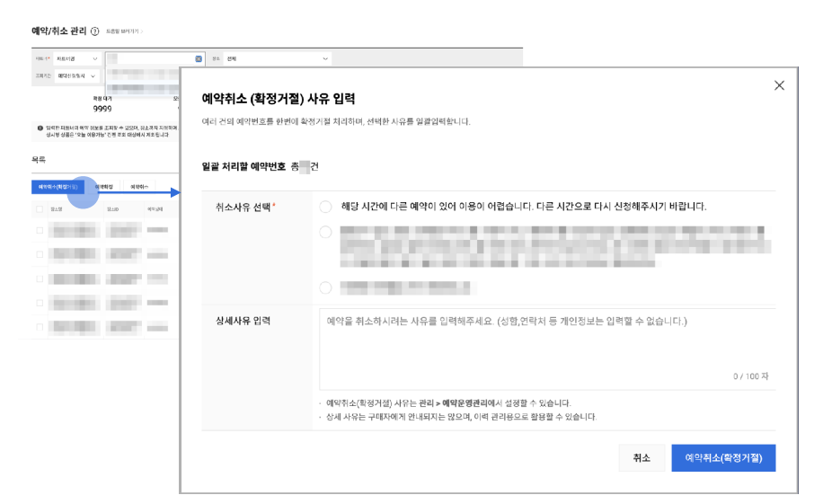Screen dimensions: 814x504
Task: Select the second blurred cancellation reason radio
Action: (325, 233)
